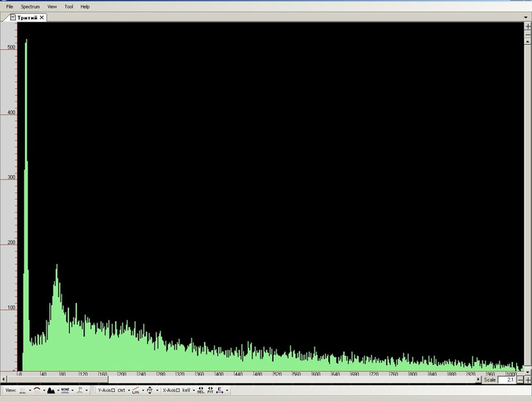Click the Y-axis LIN scale icon

tap(135, 390)
